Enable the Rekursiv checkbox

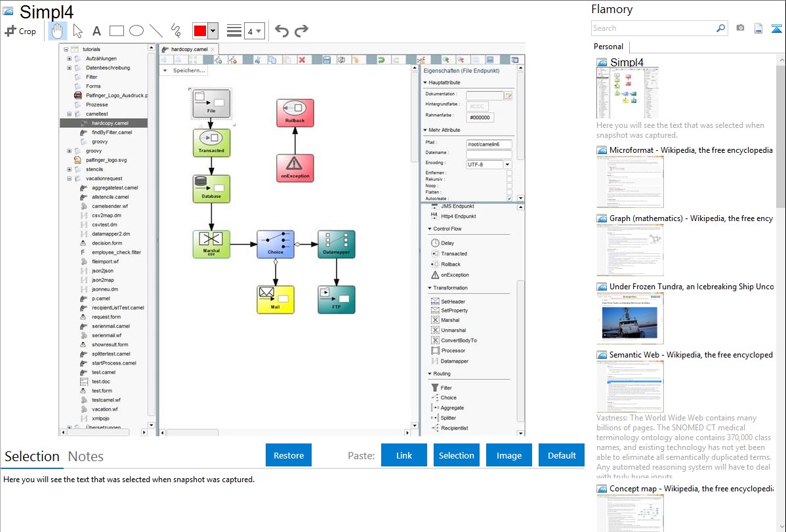pos(509,179)
